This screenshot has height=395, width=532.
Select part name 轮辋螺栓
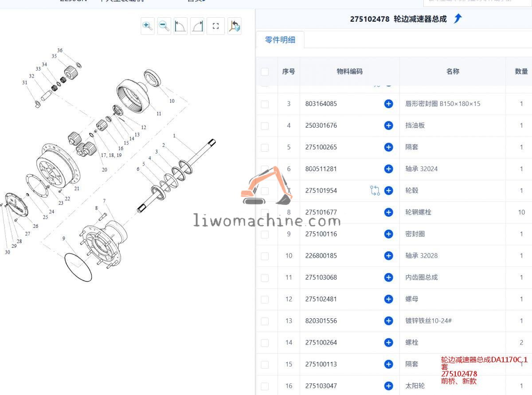418,212
